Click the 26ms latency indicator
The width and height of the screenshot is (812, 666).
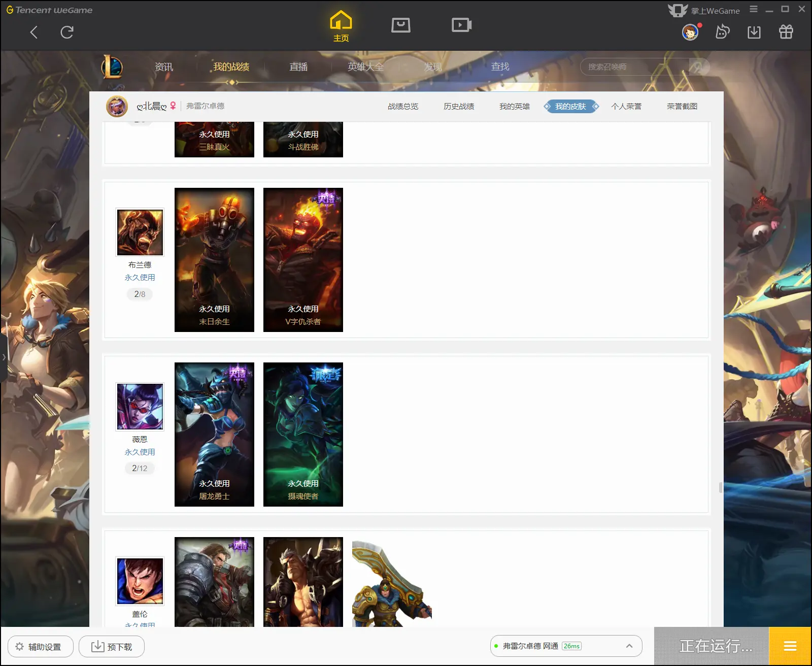(x=572, y=646)
